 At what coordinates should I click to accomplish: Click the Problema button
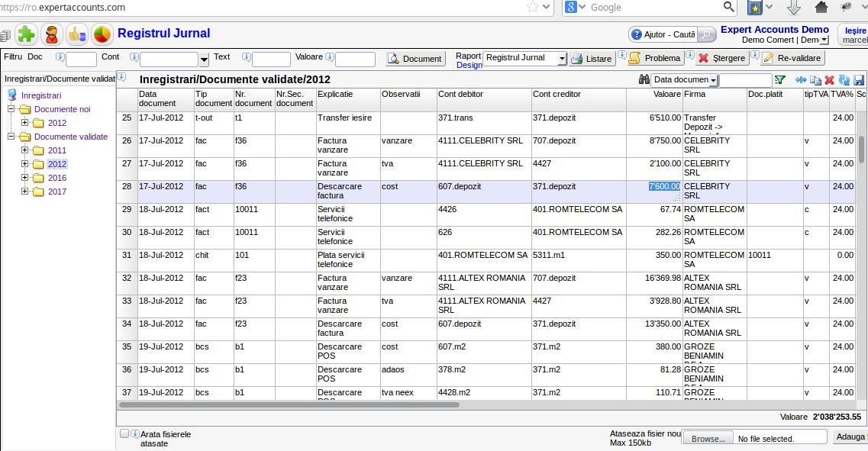(656, 58)
